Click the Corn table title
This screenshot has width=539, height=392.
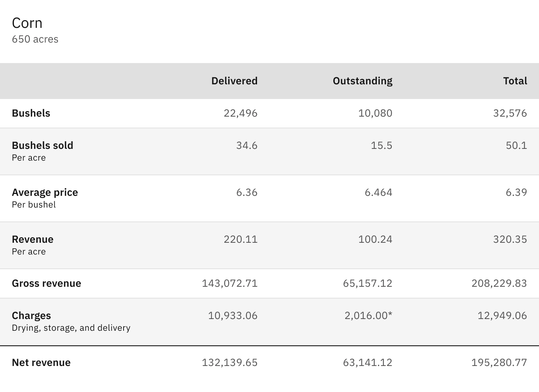click(27, 23)
